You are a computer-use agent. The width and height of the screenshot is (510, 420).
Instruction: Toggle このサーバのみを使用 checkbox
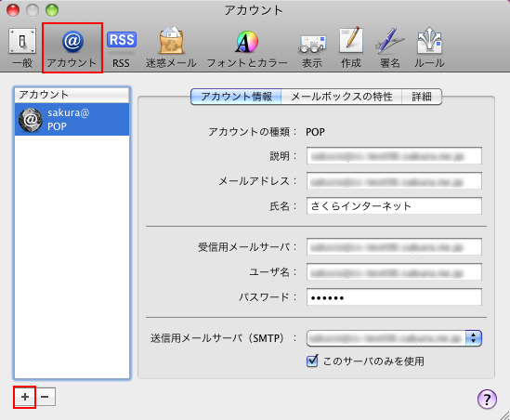tap(312, 361)
